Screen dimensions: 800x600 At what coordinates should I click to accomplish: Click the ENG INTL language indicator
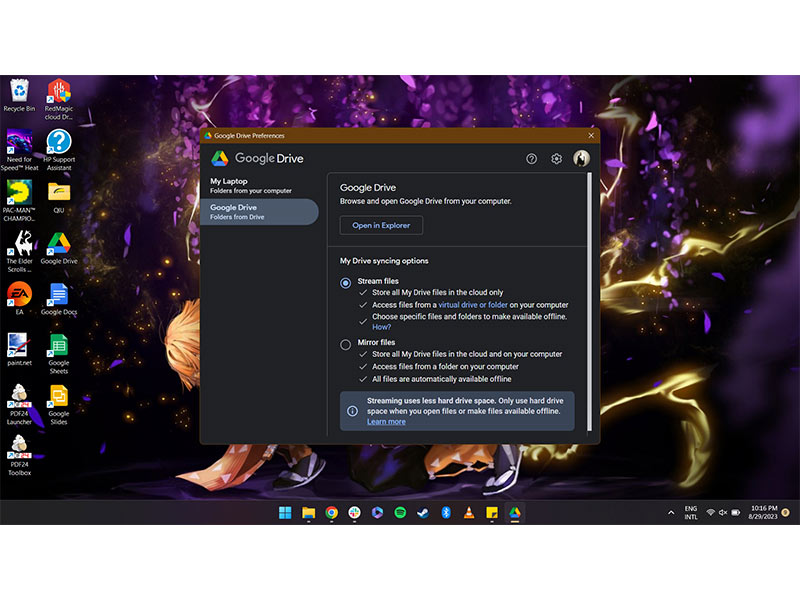pyautogui.click(x=691, y=513)
